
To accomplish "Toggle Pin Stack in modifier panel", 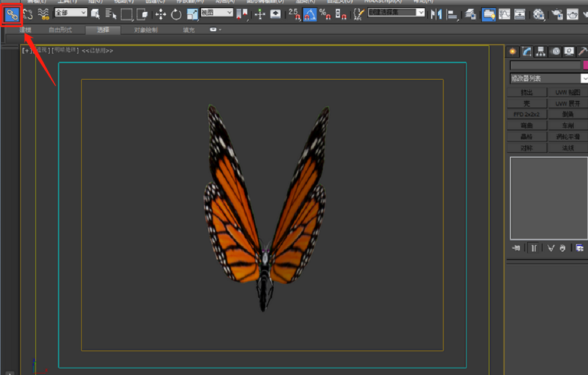I will (x=516, y=248).
